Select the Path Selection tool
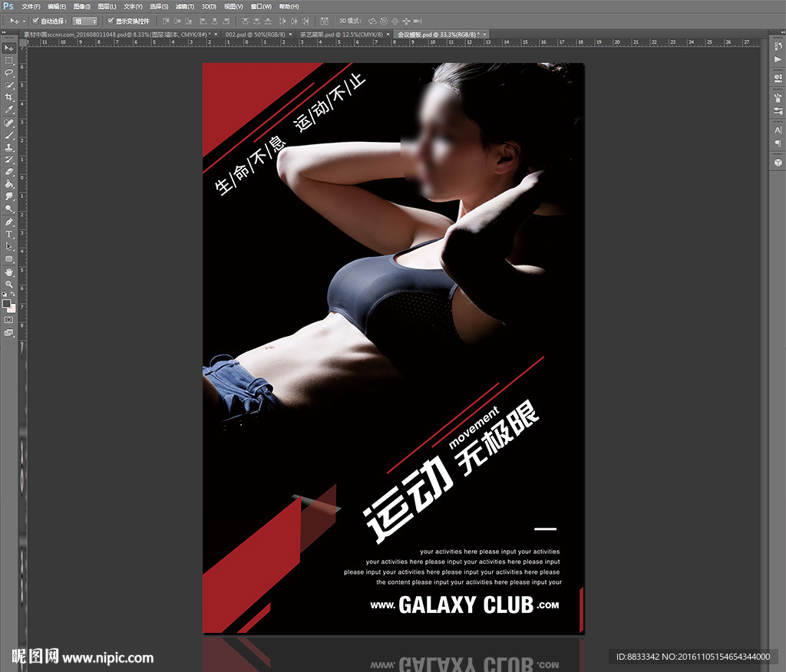The height and width of the screenshot is (672, 786). point(9,246)
